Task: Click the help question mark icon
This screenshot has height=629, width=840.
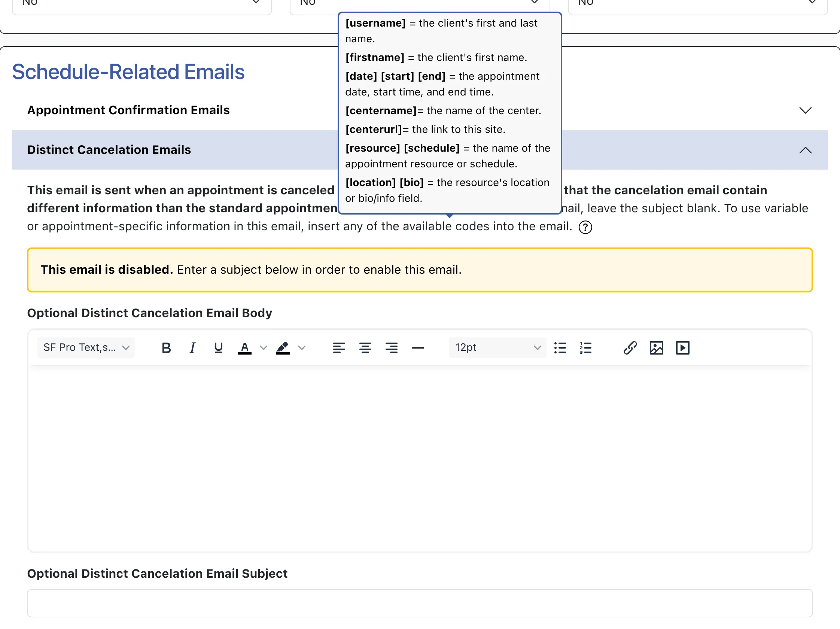Action: pyautogui.click(x=585, y=227)
